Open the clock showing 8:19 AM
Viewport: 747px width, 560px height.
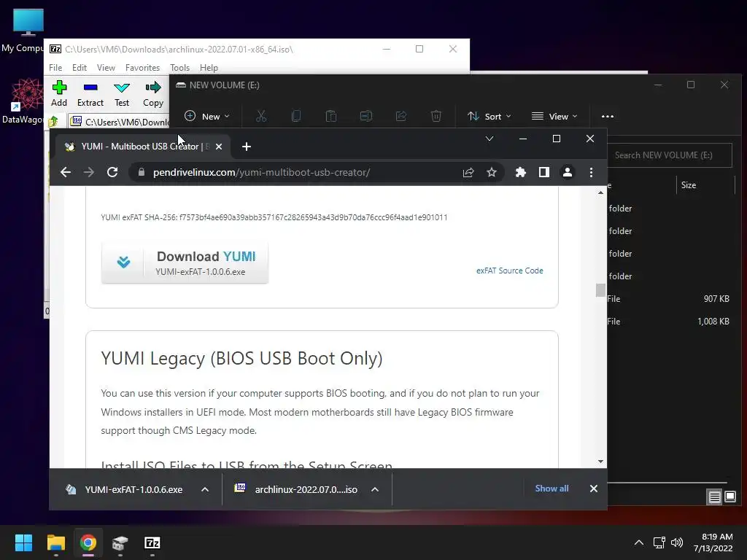pos(713,542)
